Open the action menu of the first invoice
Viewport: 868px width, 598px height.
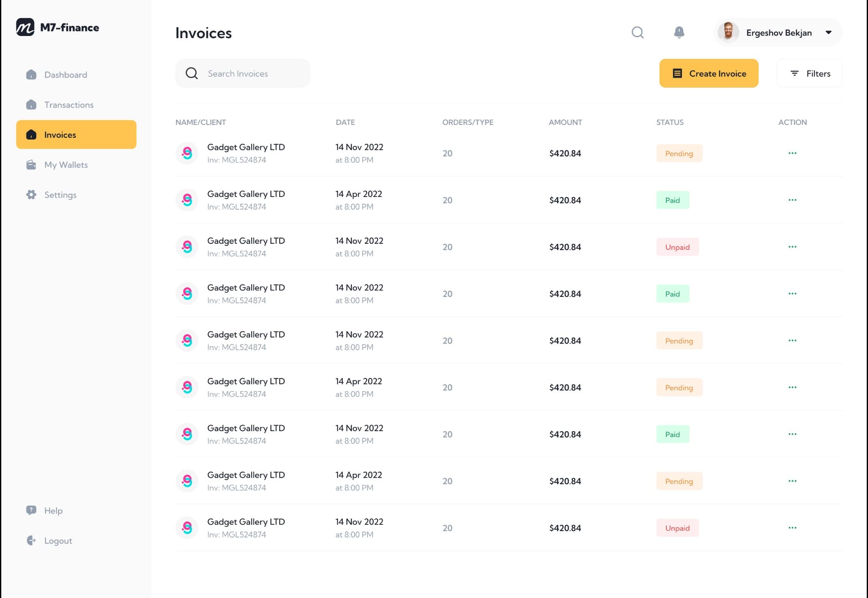point(792,153)
